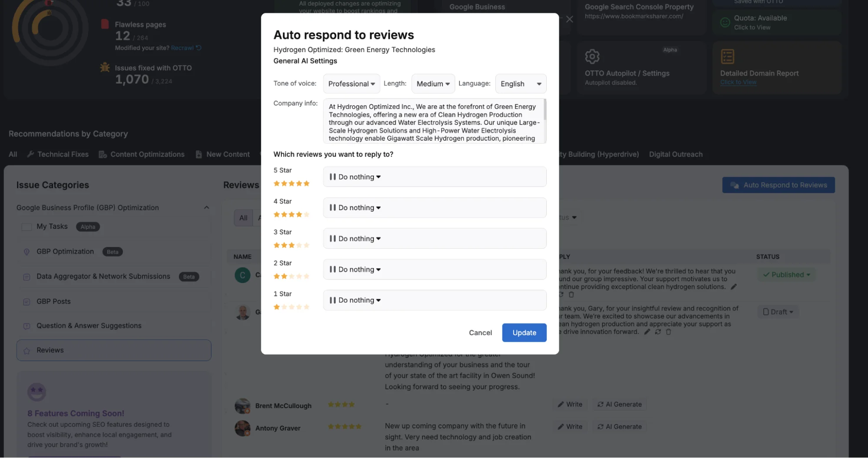Open Question & Answer Suggestions category
Screen dimensions: 868x458
pos(89,326)
